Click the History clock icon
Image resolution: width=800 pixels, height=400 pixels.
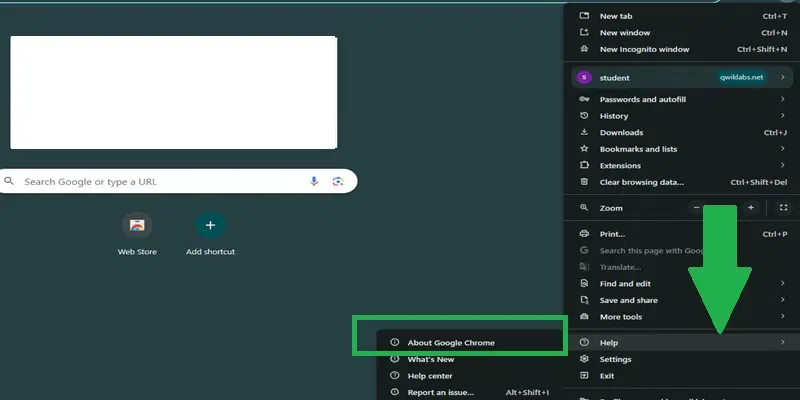(584, 116)
